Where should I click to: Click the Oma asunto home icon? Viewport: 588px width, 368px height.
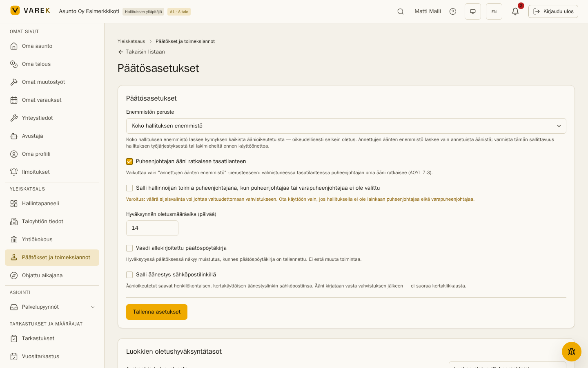pos(14,46)
